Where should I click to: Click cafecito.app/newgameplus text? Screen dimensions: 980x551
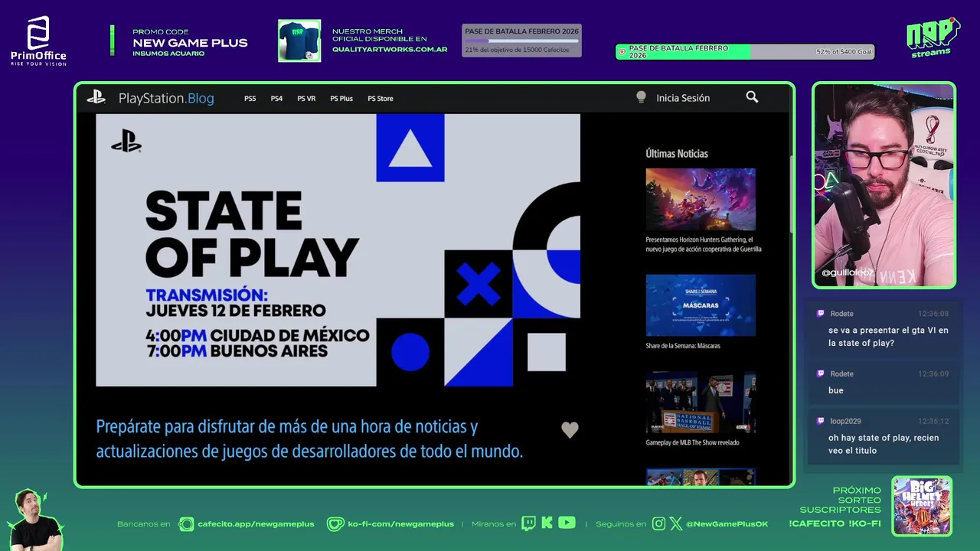pyautogui.click(x=256, y=524)
